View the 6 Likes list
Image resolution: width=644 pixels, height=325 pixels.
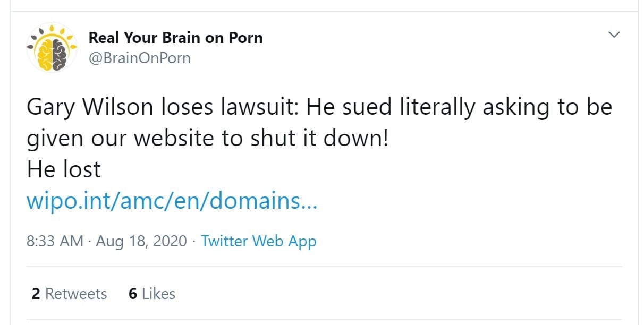151,294
